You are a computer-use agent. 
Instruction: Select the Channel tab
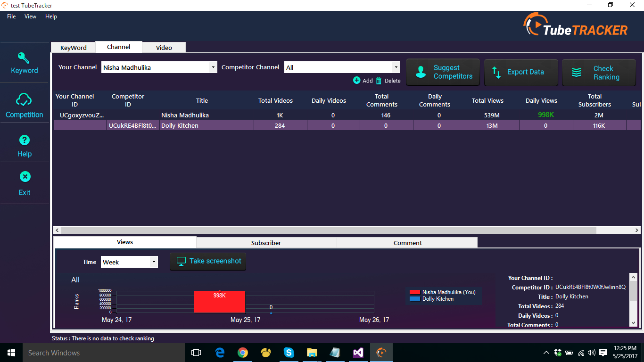point(119,47)
